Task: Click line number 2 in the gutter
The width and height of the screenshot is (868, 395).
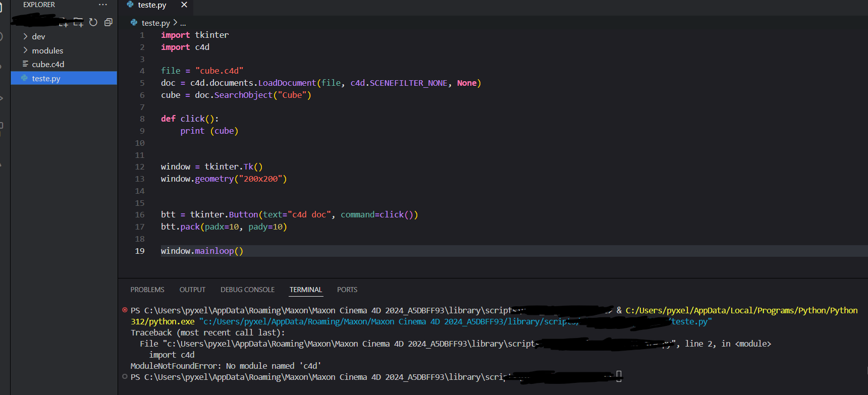Action: click(142, 47)
